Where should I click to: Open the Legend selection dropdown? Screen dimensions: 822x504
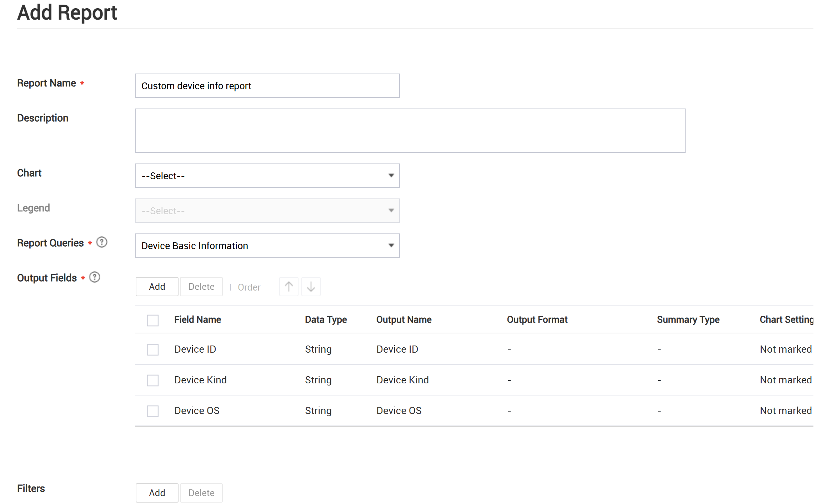pos(267,211)
